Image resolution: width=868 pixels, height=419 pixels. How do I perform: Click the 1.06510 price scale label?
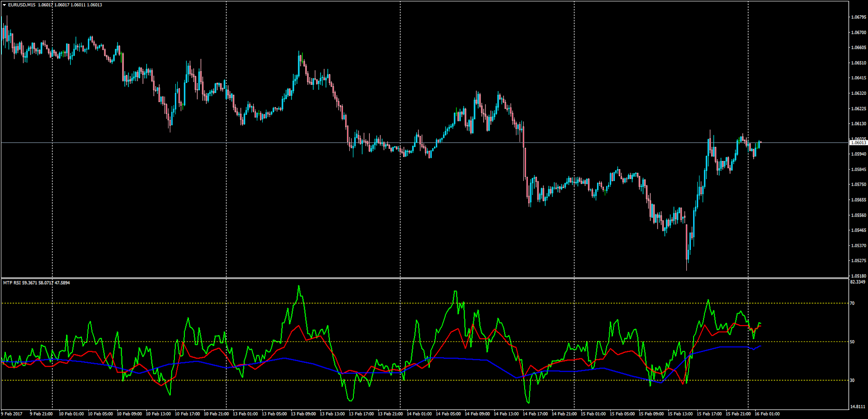[858, 63]
